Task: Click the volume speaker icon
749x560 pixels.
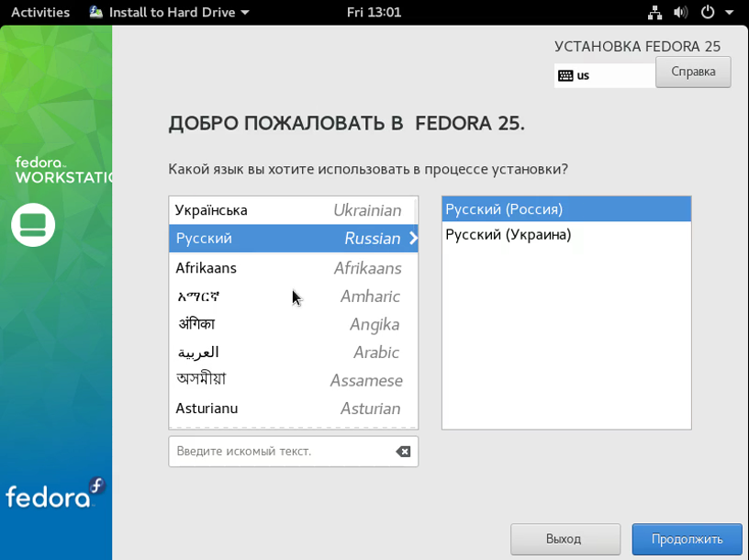Action: (680, 13)
